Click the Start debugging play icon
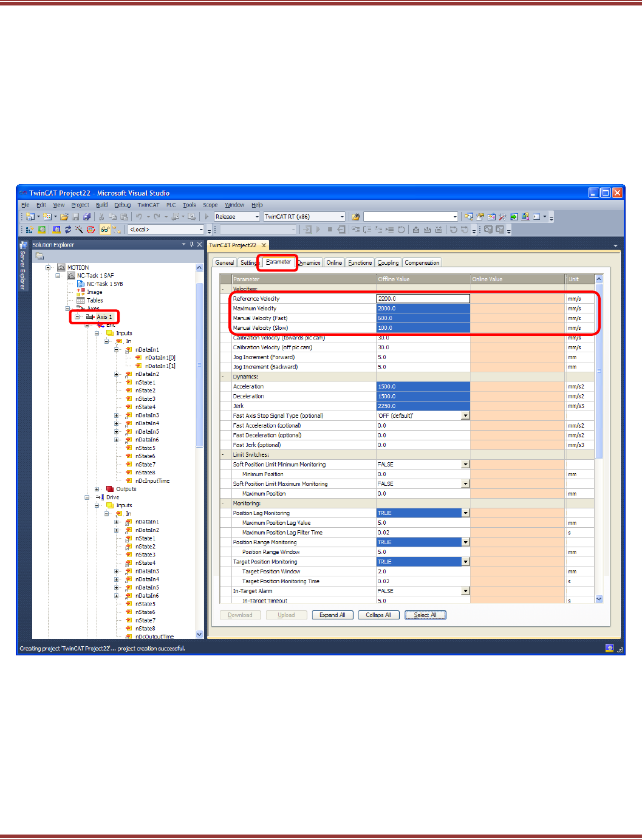This screenshot has width=642, height=840. (207, 217)
